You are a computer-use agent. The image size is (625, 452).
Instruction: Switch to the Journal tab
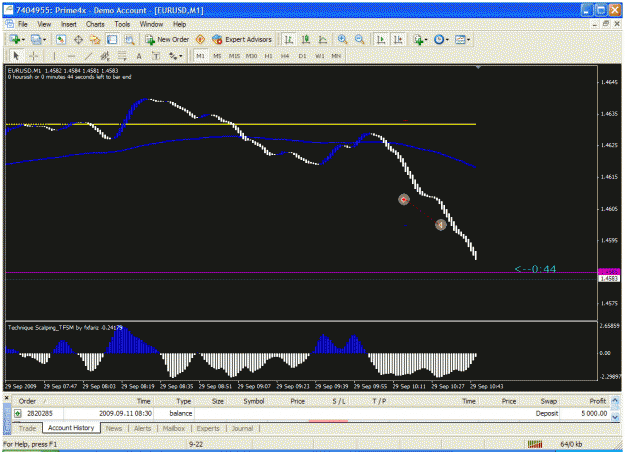coord(242,428)
